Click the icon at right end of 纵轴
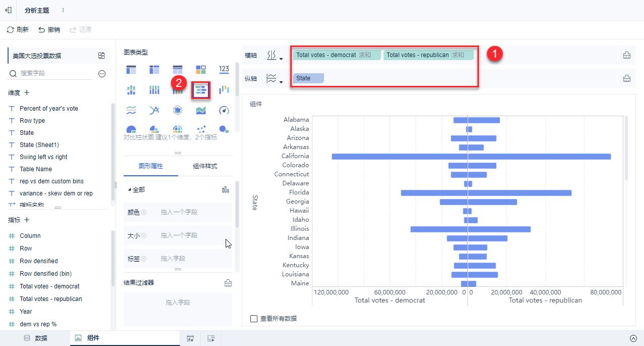 [627, 78]
